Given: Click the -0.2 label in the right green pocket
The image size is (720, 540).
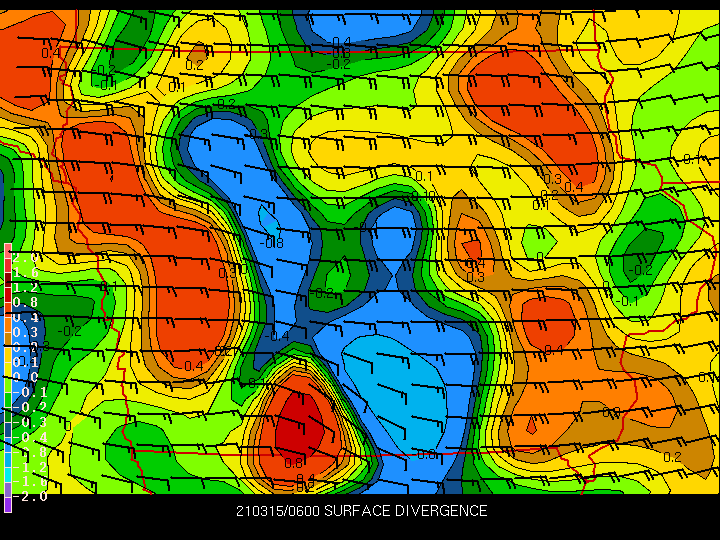Looking at the screenshot, I should point(640,270).
